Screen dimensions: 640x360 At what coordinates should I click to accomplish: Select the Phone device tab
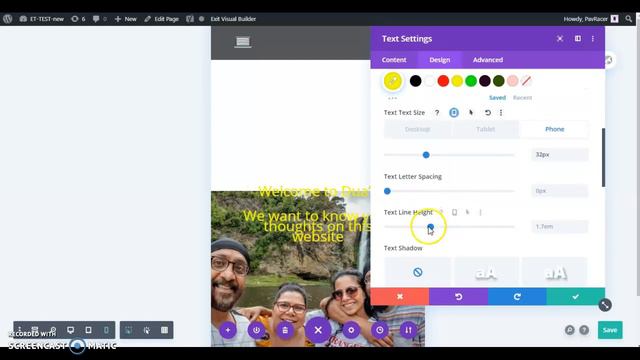(554, 129)
